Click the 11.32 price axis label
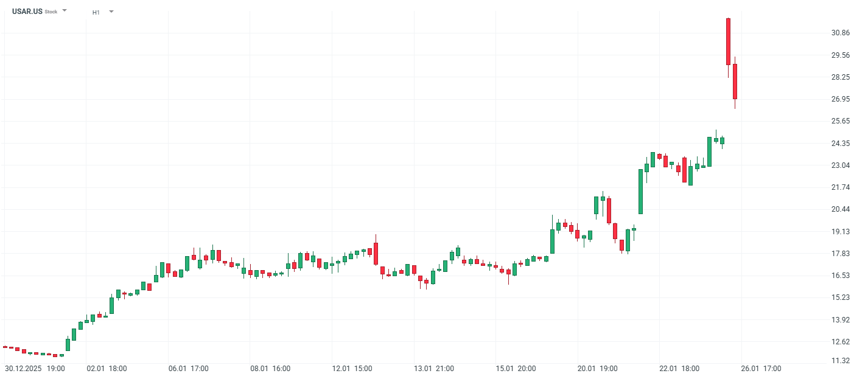 point(841,361)
